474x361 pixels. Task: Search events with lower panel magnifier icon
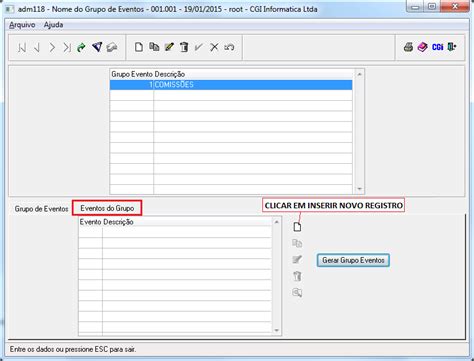tap(297, 293)
